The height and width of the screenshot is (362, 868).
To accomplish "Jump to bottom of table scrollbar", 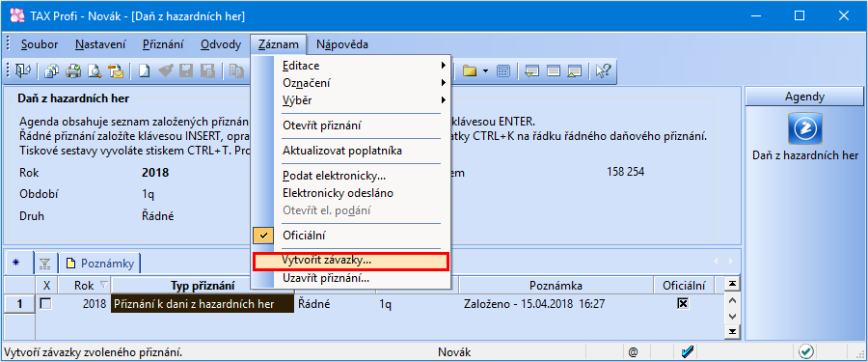I will [x=732, y=332].
